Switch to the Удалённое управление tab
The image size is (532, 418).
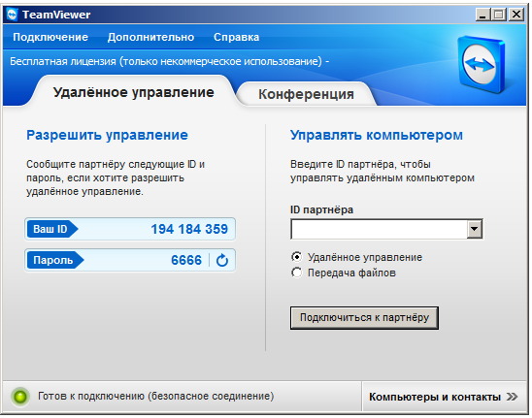[x=134, y=92]
